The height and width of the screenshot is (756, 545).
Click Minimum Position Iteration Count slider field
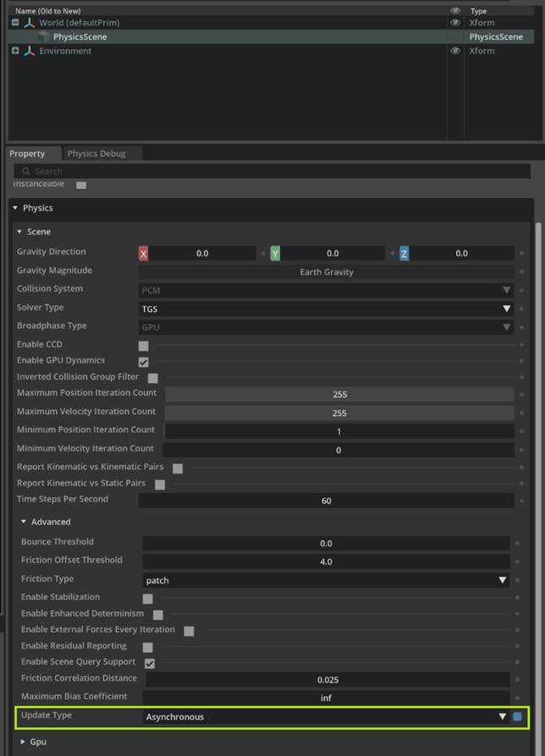339,431
